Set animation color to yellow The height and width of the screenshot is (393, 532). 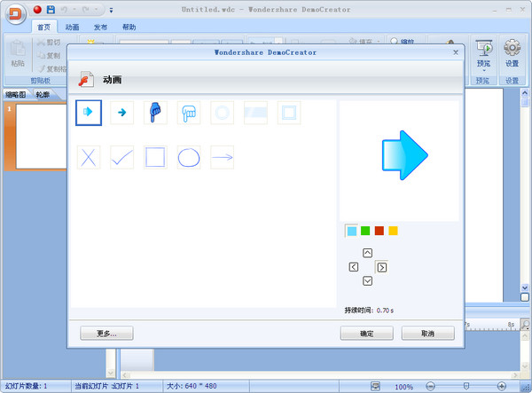tap(393, 231)
